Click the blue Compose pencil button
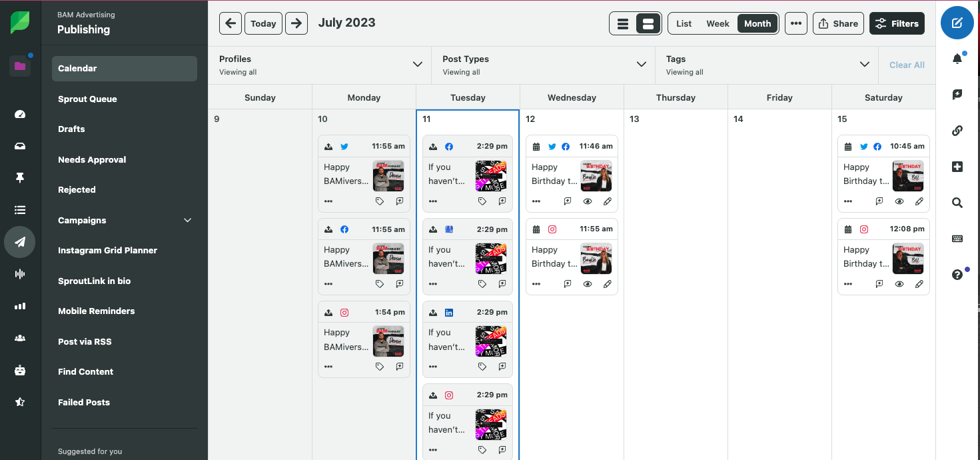Image resolution: width=980 pixels, height=460 pixels. pyautogui.click(x=957, y=23)
